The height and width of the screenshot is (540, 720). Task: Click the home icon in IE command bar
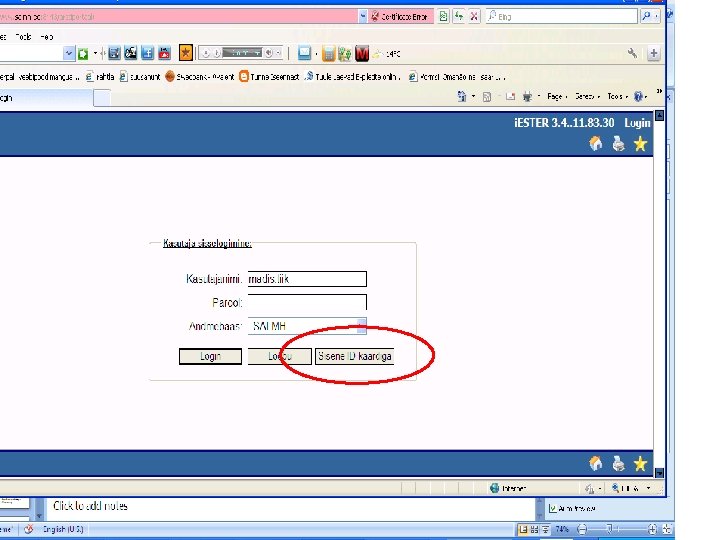[462, 96]
